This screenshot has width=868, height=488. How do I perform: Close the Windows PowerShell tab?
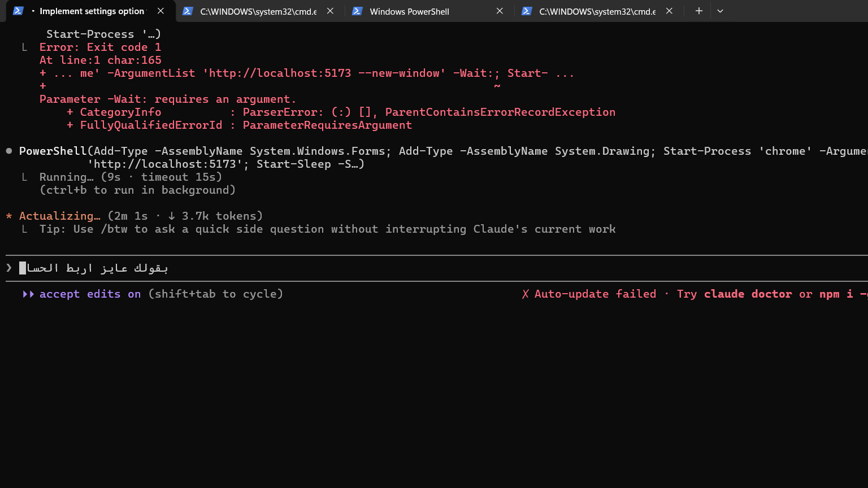click(500, 11)
